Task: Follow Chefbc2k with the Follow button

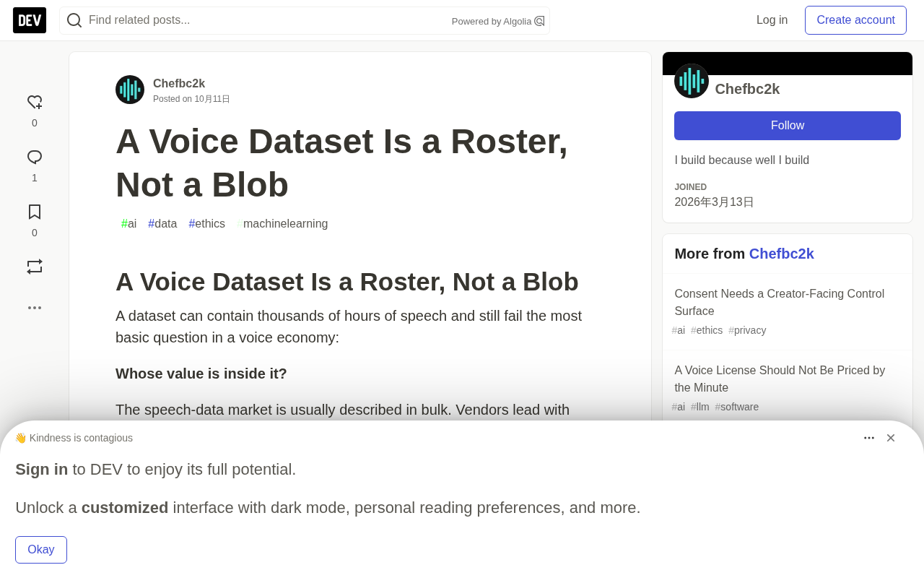Action: [788, 126]
